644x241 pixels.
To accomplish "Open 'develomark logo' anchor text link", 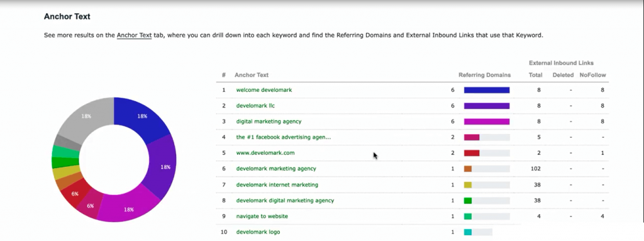I will pos(258,232).
